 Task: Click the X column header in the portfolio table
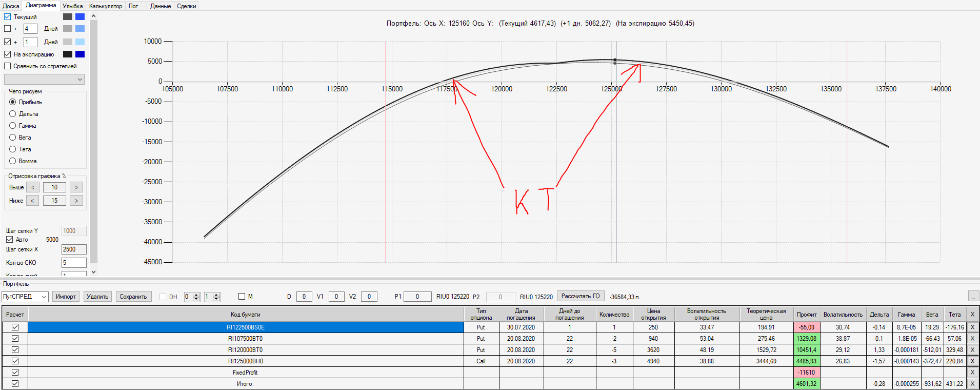(x=972, y=315)
